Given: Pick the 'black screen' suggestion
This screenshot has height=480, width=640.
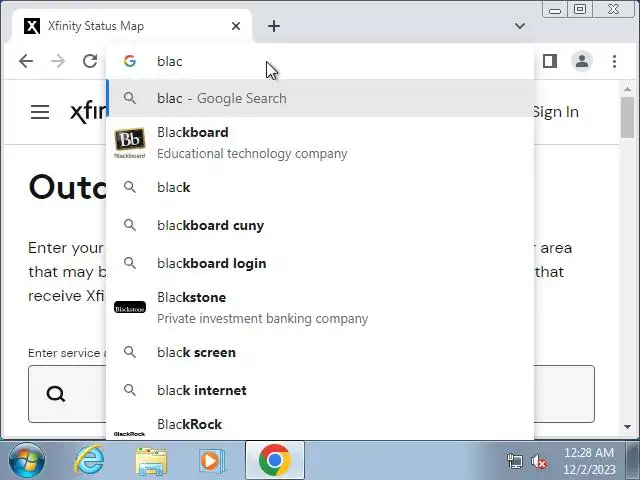Looking at the screenshot, I should click(x=320, y=352).
